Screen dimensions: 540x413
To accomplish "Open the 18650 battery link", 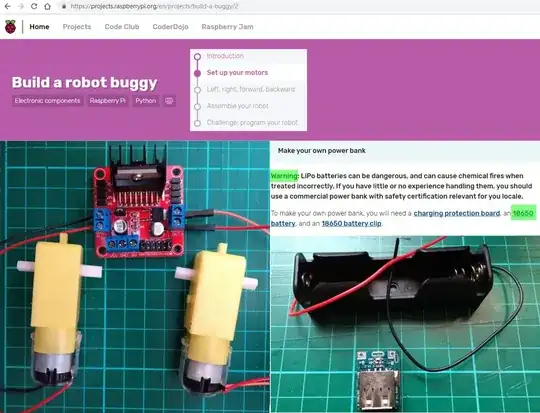I will click(x=523, y=213).
